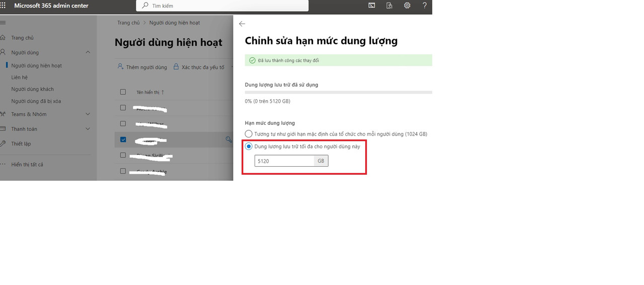Focus the Tìm kiếm search field

point(222,6)
